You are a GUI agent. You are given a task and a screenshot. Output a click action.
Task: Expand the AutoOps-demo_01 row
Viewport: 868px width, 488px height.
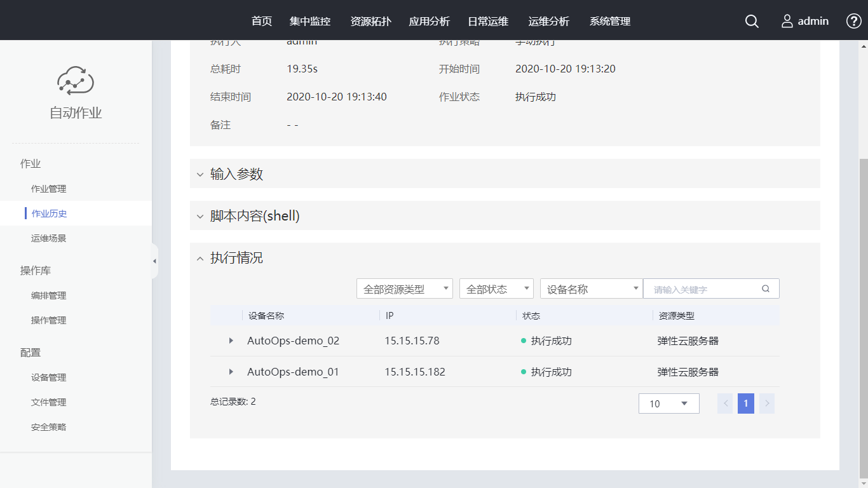click(231, 372)
